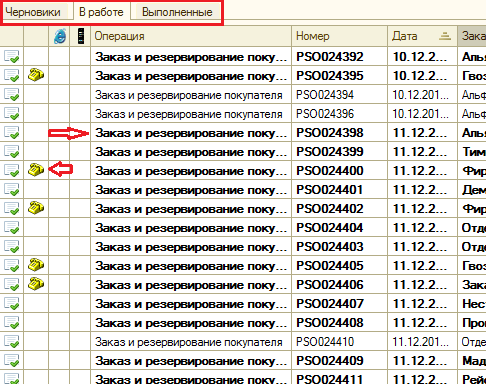
Task: Click yellow telephone icon in PSO024402 row
Action: (36, 208)
